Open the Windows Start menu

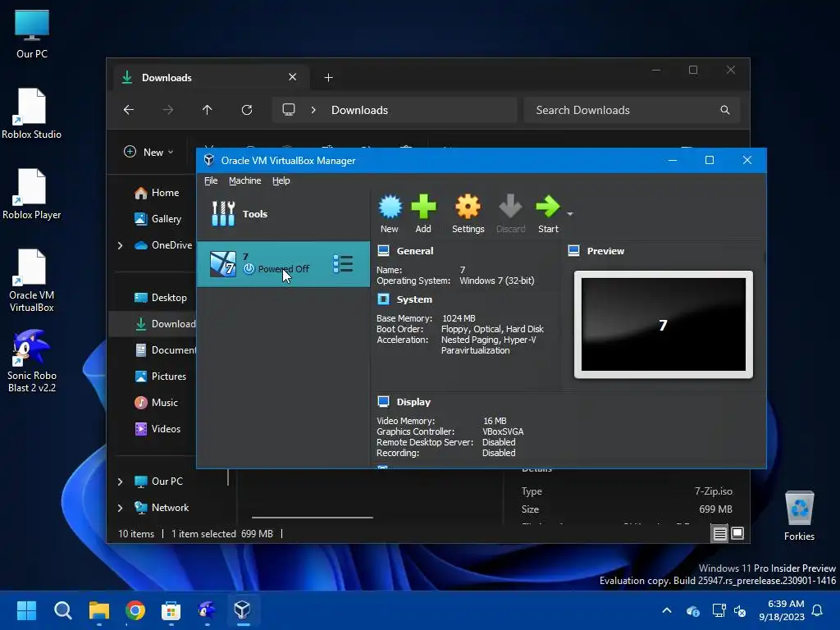click(27, 610)
